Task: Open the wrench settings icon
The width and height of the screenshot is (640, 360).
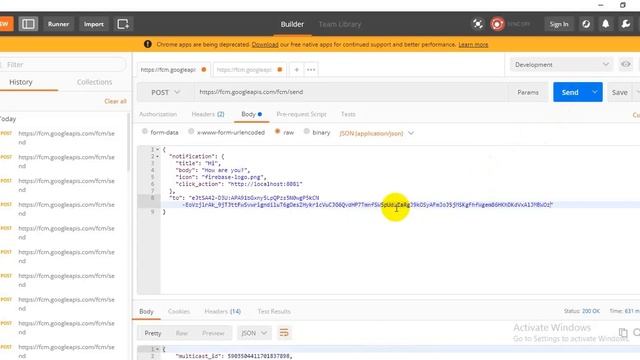Action: pos(626,24)
